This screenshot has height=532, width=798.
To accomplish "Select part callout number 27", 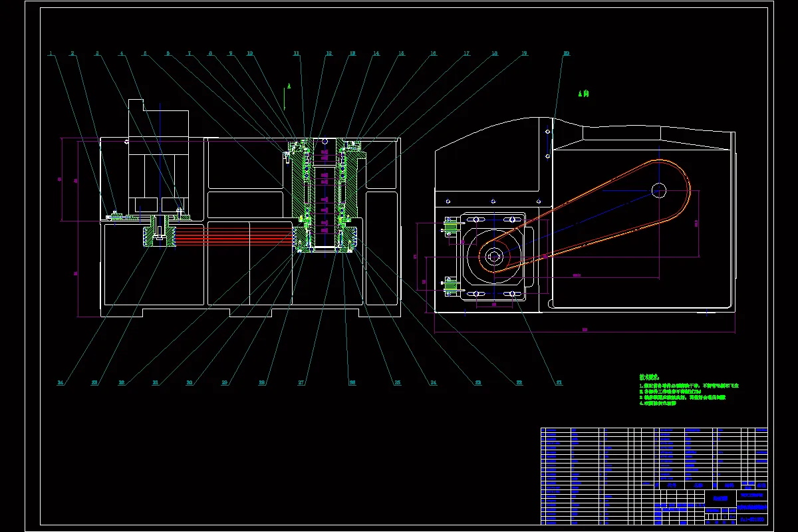I will pos(301,383).
